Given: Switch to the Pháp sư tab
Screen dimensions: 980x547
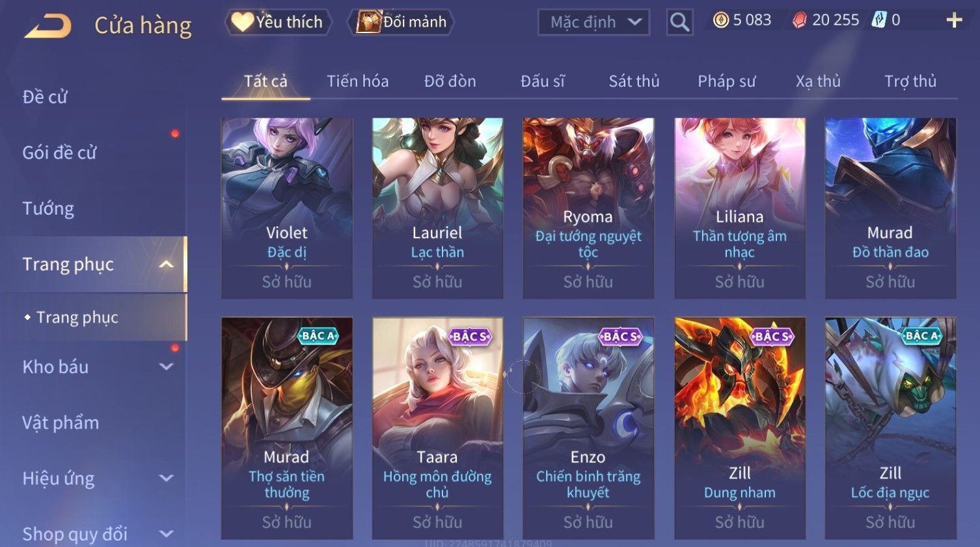Looking at the screenshot, I should 726,81.
